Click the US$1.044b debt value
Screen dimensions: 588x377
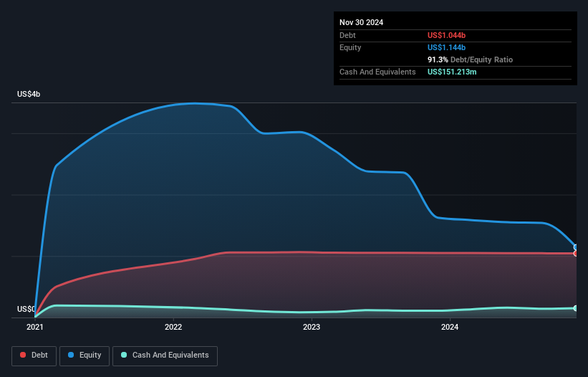click(x=446, y=35)
